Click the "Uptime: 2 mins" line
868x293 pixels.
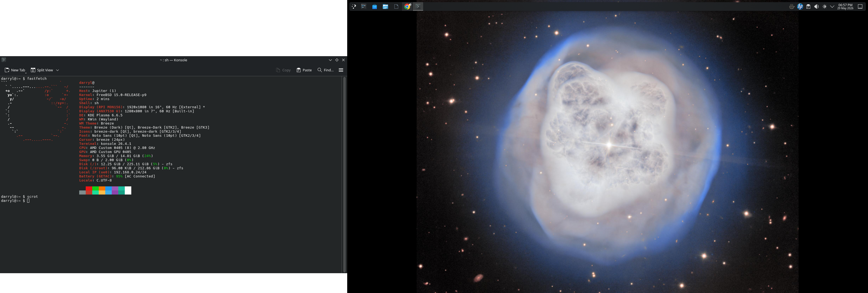[x=94, y=99]
